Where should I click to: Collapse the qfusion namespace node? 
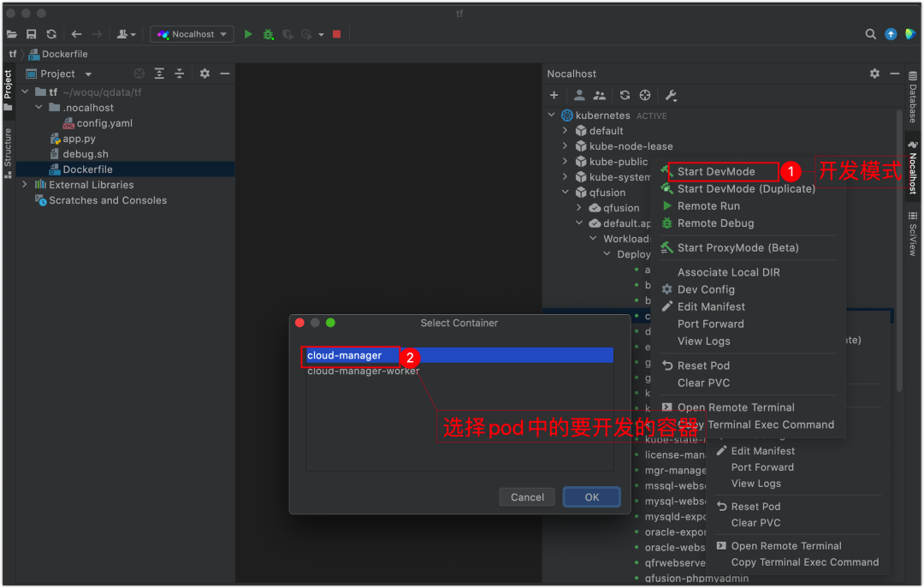[x=566, y=193]
